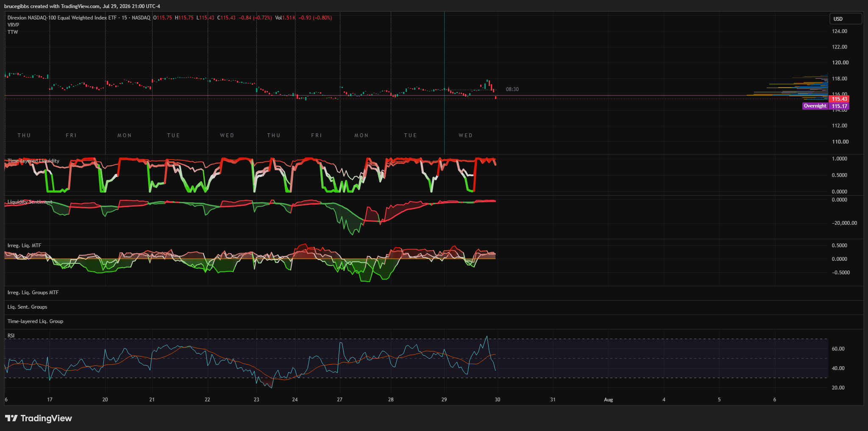Click date 31 on the time axis
The width and height of the screenshot is (868, 431).
[553, 400]
